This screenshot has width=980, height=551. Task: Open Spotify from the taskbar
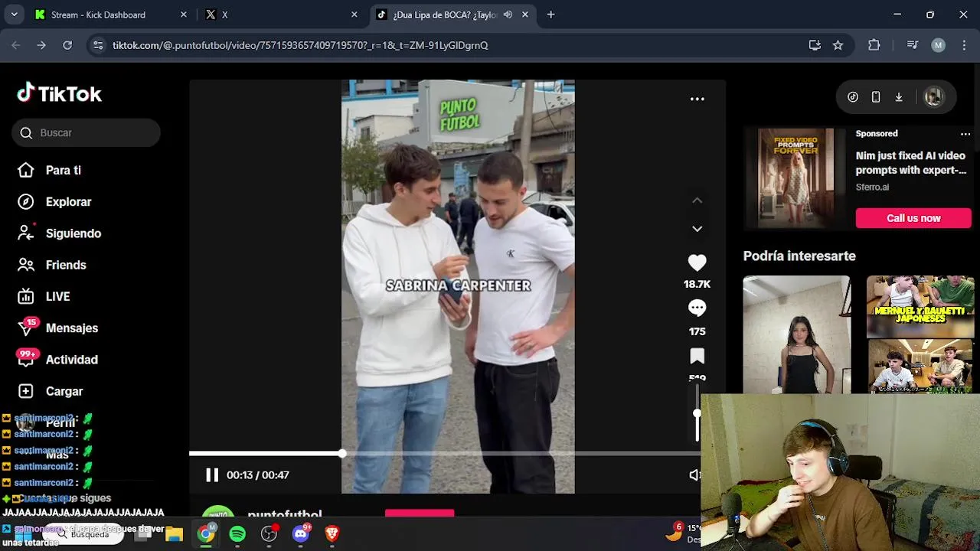237,534
